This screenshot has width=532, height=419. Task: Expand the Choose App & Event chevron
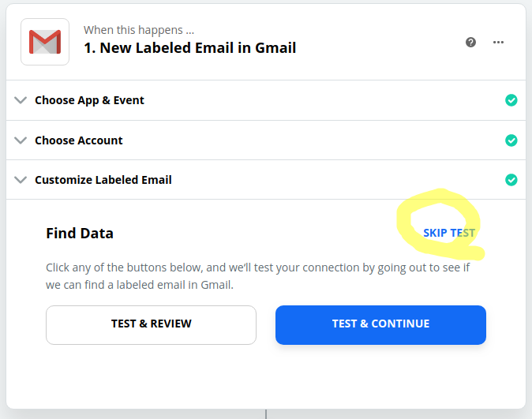pos(21,100)
